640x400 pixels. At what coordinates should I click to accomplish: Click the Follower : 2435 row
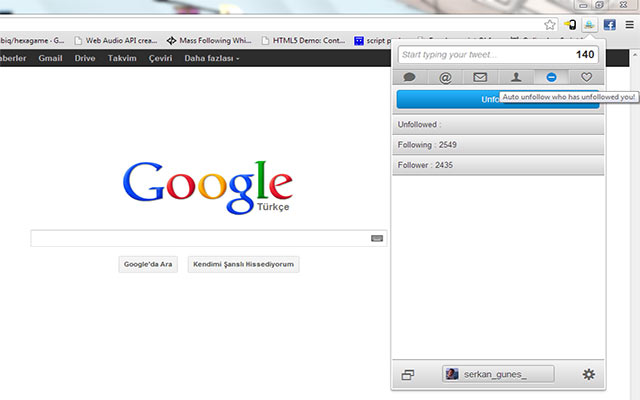pyautogui.click(x=498, y=165)
